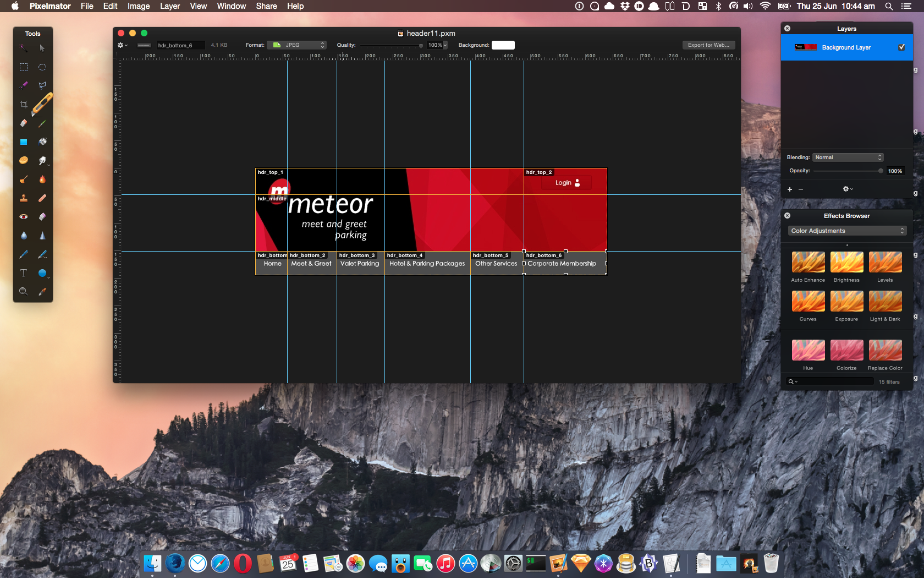The width and height of the screenshot is (924, 578).
Task: Open the Format JPEG dropdown
Action: [297, 45]
